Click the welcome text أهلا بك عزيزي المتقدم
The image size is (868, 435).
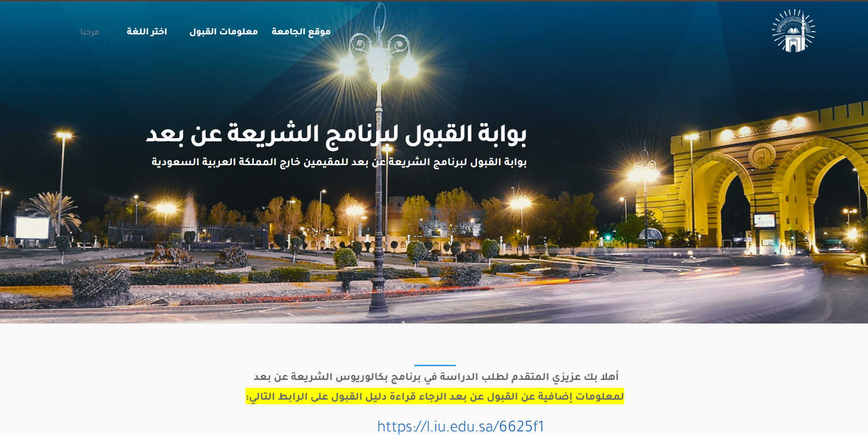tap(436, 377)
